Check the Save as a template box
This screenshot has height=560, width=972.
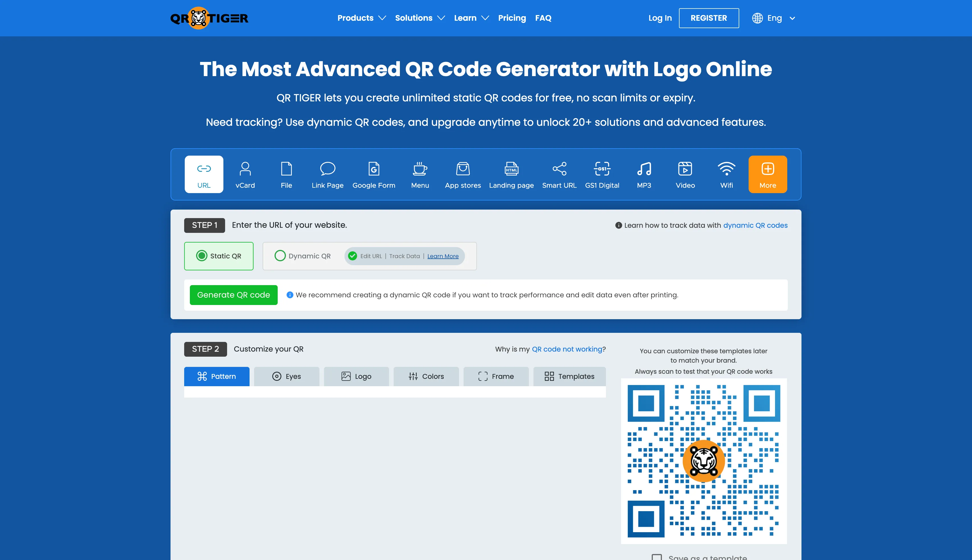[656, 557]
